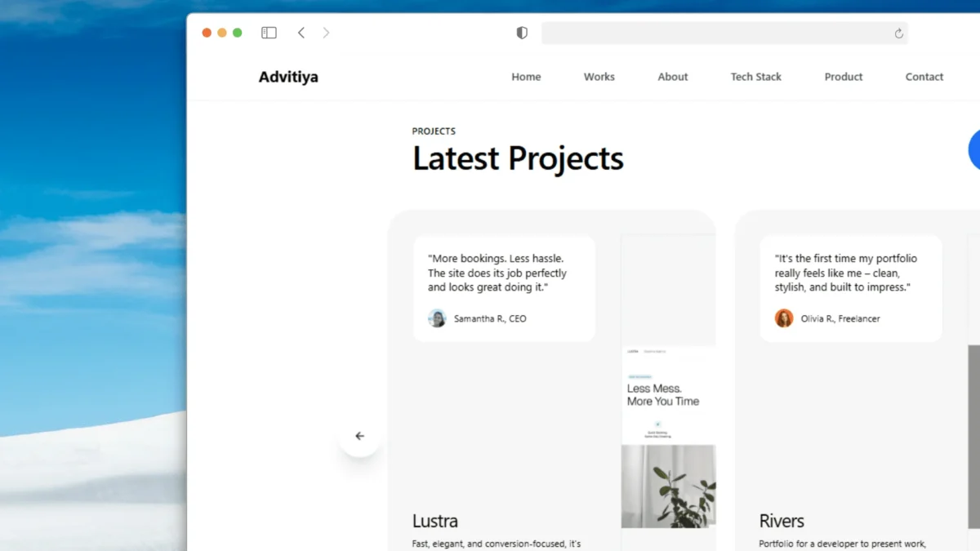Click the browser forward chevron

[x=326, y=33]
